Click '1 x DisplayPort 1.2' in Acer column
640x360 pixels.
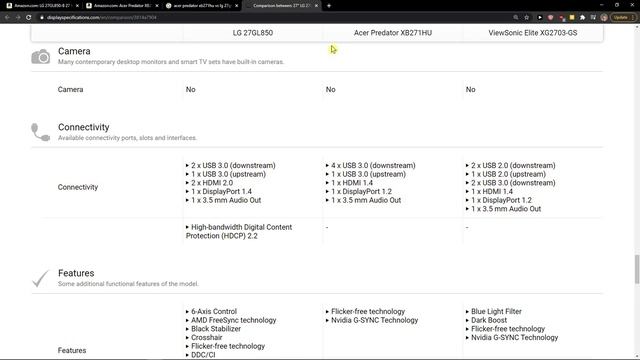click(x=361, y=191)
